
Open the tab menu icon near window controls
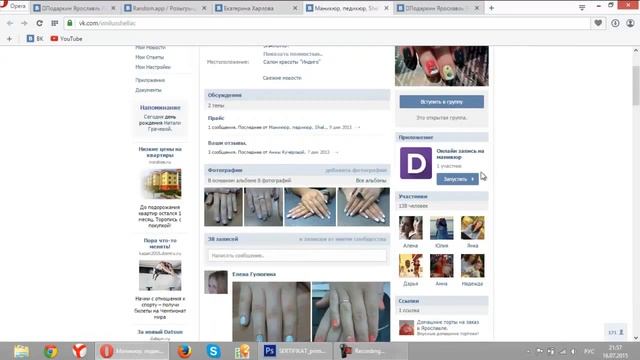pyautogui.click(x=582, y=7)
